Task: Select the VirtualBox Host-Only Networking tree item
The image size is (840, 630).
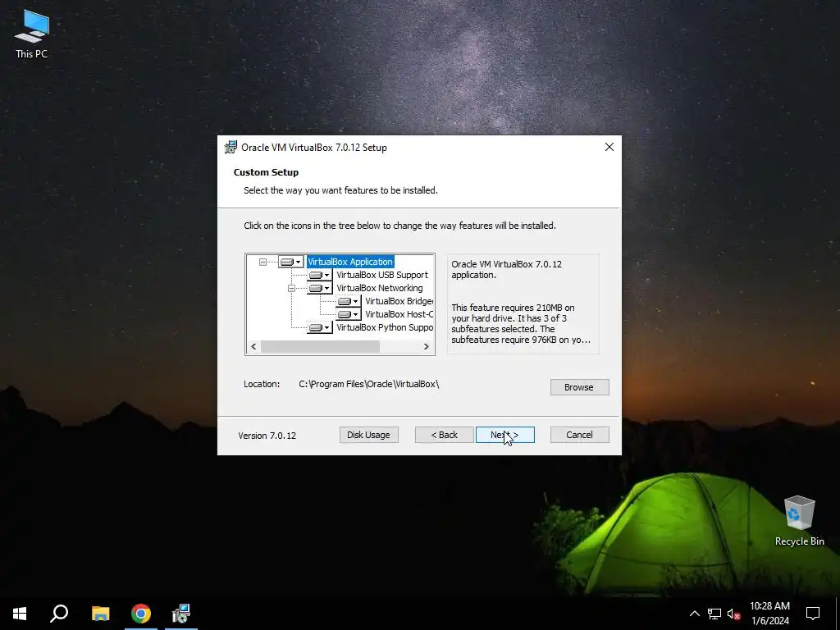Action: coord(399,314)
